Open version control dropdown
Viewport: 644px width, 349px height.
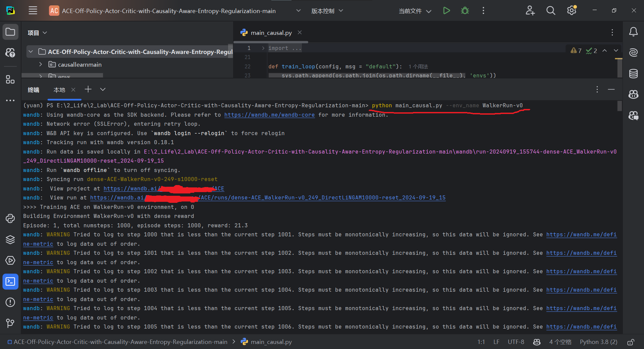click(x=327, y=11)
